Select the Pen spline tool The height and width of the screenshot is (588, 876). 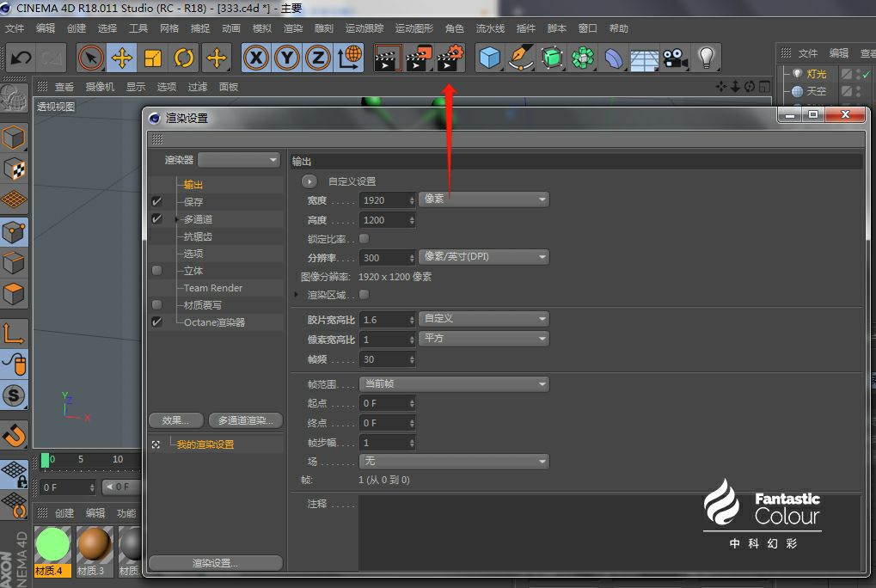tap(521, 58)
